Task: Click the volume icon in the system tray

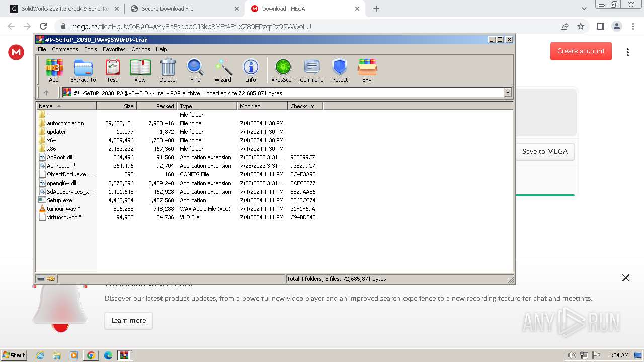Action: [572, 355]
